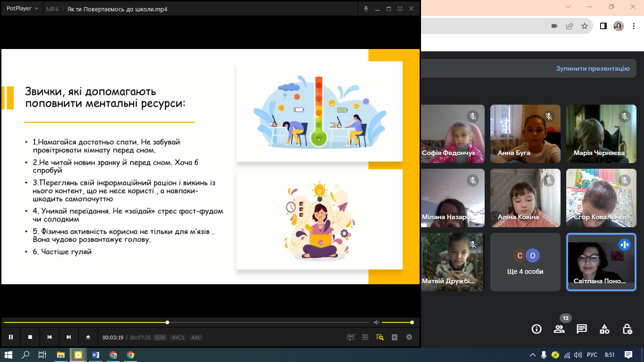Image resolution: width=644 pixels, height=362 pixels.
Task: Mute the PotPlayer volume speaker
Action: 376,322
